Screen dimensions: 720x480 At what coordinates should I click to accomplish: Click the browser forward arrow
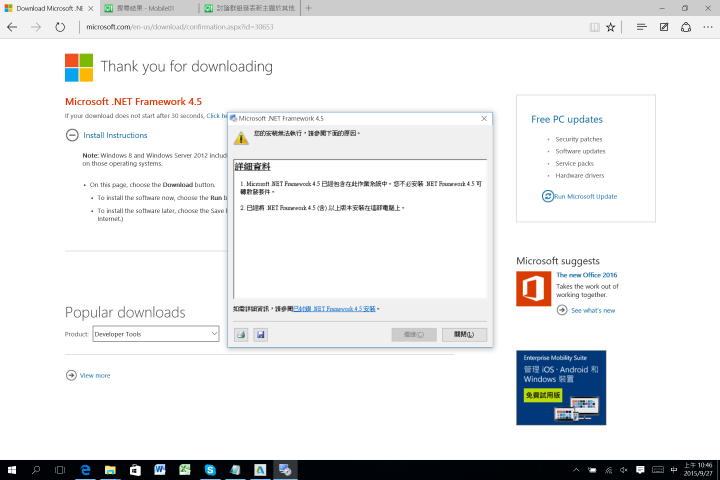click(36, 27)
